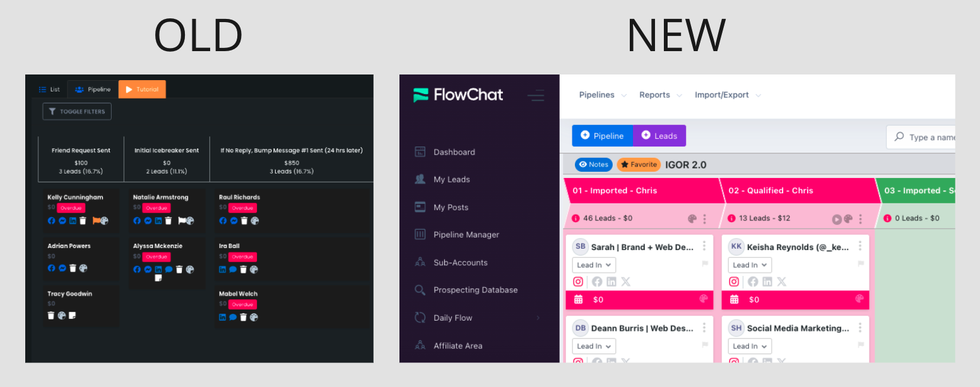This screenshot has height=387, width=980.
Task: Switch to the Pipeline tab in old view
Action: (x=93, y=89)
